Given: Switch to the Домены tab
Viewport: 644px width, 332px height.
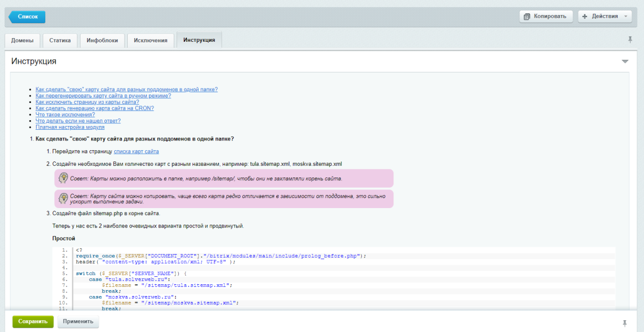Looking at the screenshot, I should 22,40.
